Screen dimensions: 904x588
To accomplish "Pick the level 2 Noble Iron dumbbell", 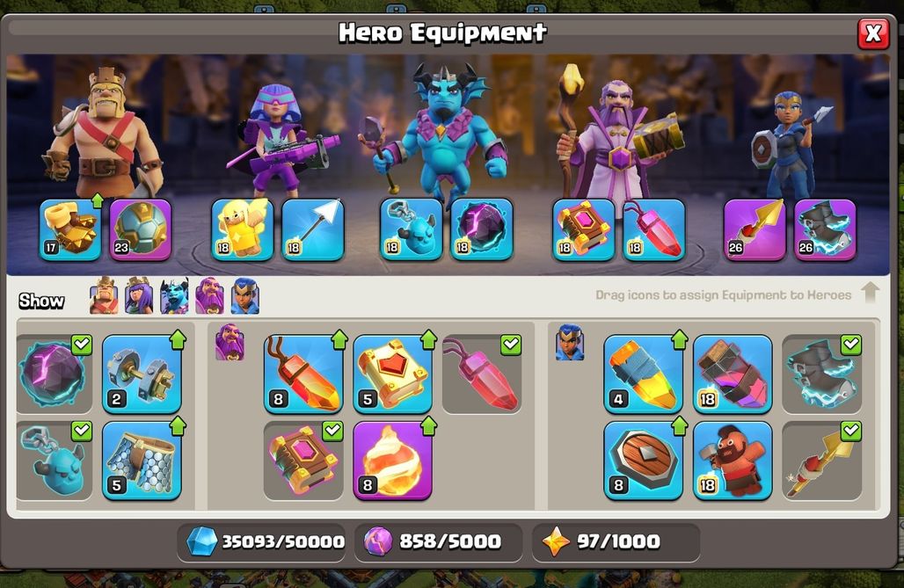I will click(x=142, y=374).
